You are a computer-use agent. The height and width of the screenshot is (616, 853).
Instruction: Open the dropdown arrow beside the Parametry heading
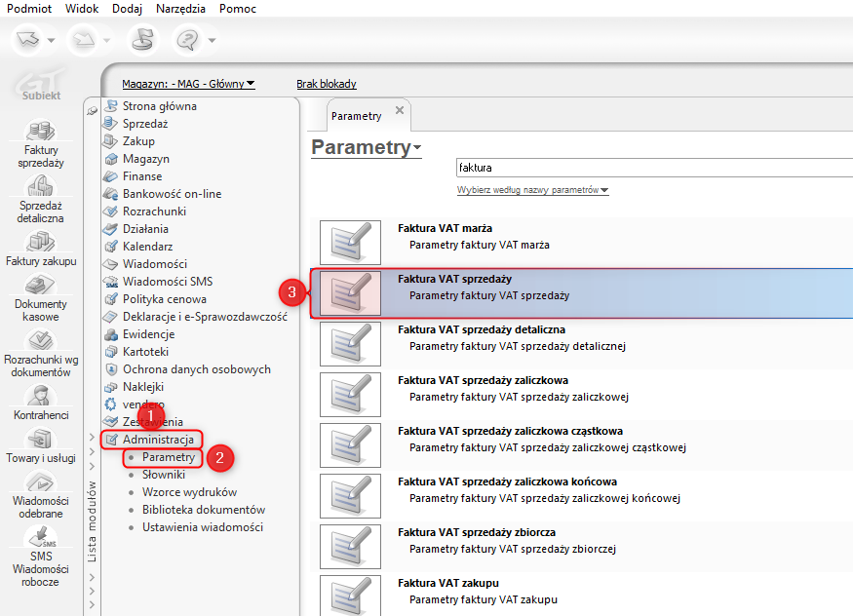[x=417, y=148]
